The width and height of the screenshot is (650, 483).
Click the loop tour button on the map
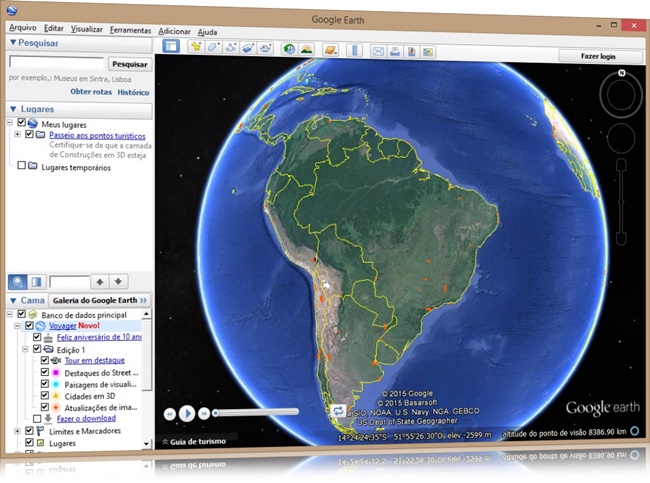coord(338,411)
